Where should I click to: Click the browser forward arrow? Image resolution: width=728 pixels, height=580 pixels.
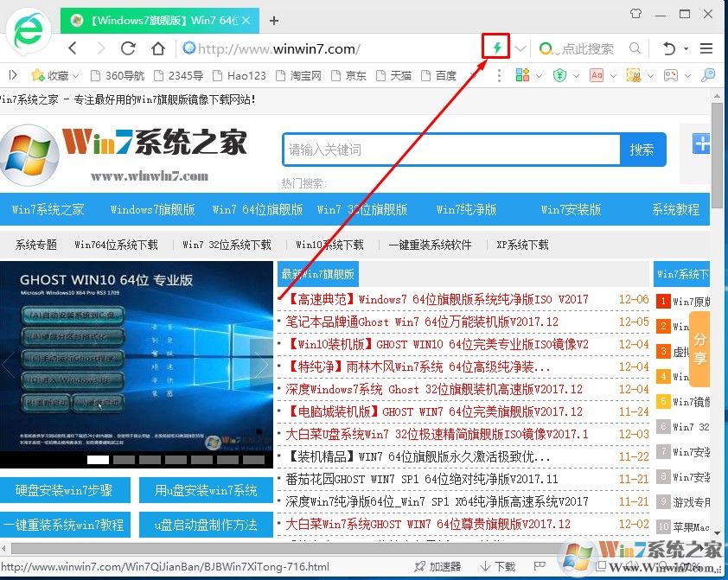point(101,48)
